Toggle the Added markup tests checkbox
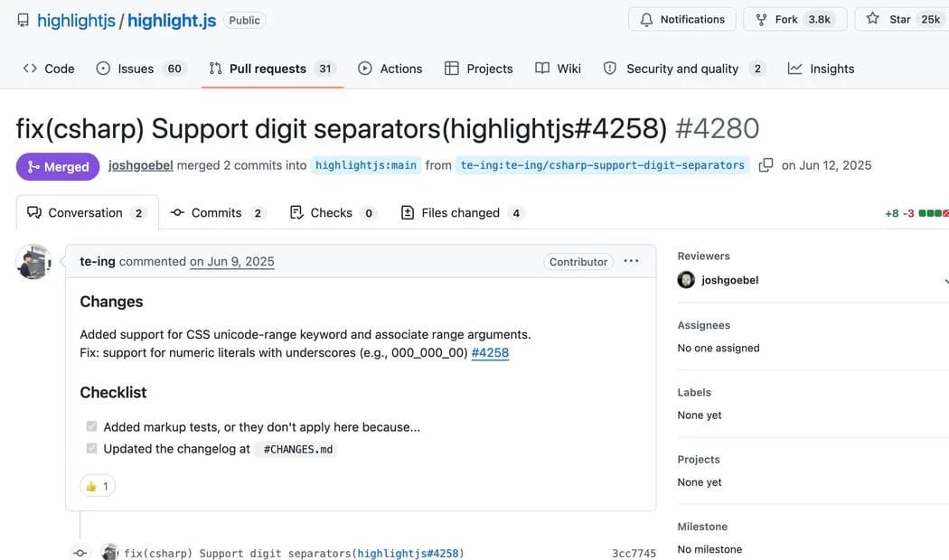The height and width of the screenshot is (560, 949). pyautogui.click(x=91, y=426)
